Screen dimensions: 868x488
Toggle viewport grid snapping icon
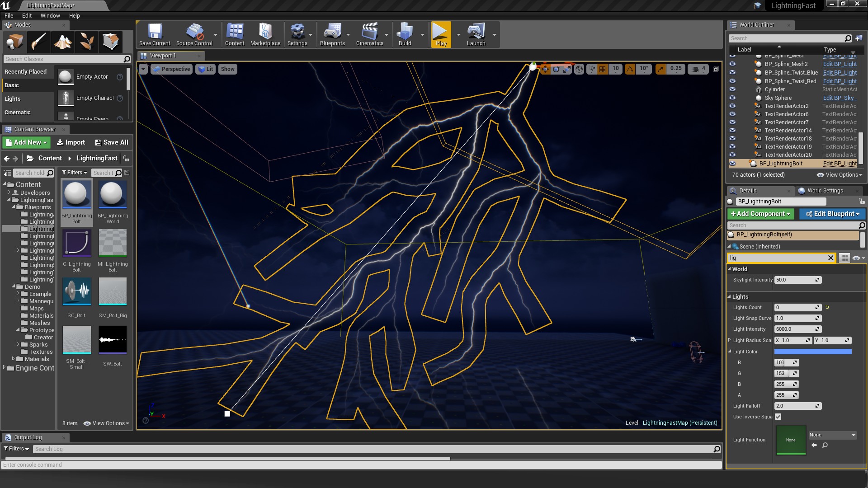click(602, 69)
